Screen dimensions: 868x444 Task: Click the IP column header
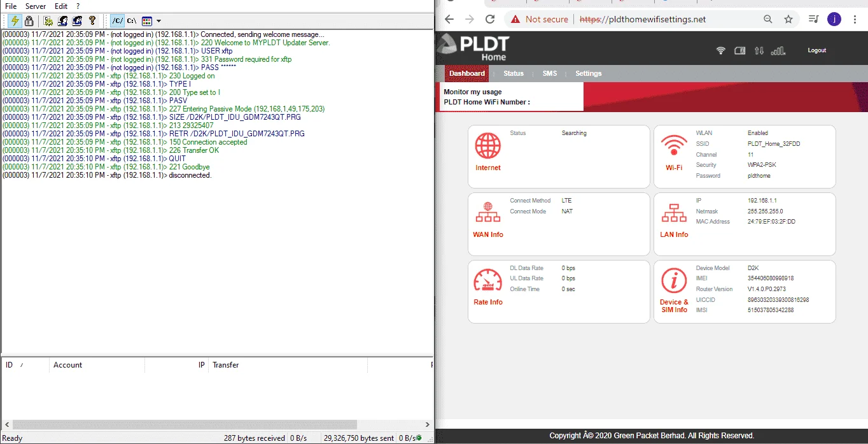[176, 365]
